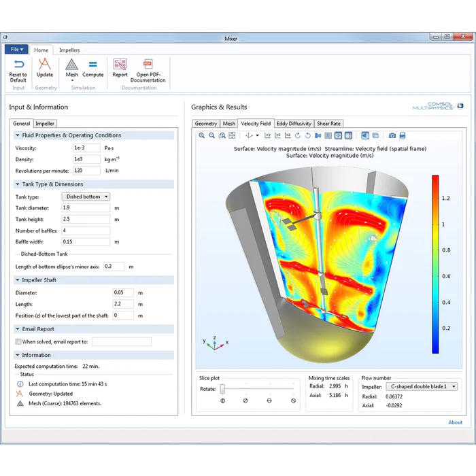Viewport: 476px width, 476px height.
Task: Collapse the Fluid Properties & Operating Conditions section
Action: click(x=18, y=135)
